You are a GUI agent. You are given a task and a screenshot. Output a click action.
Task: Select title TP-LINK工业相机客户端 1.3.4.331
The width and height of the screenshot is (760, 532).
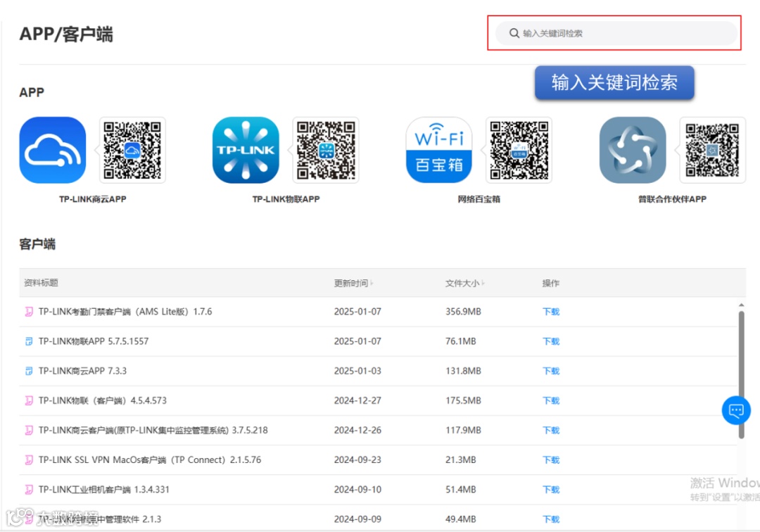103,489
